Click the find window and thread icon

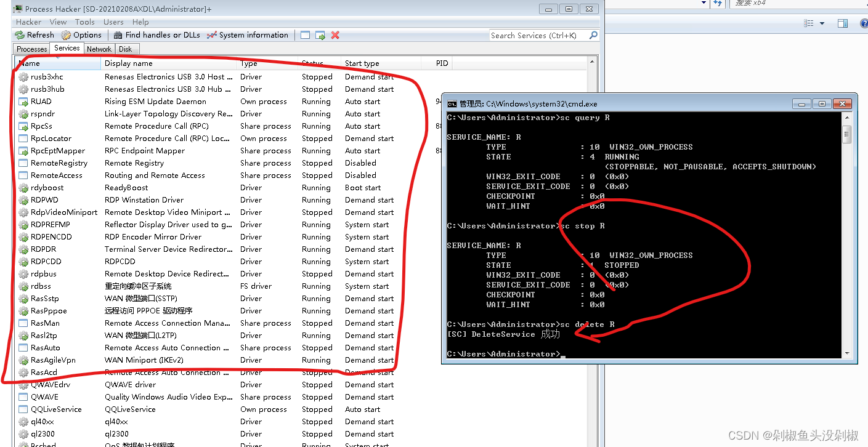click(320, 35)
